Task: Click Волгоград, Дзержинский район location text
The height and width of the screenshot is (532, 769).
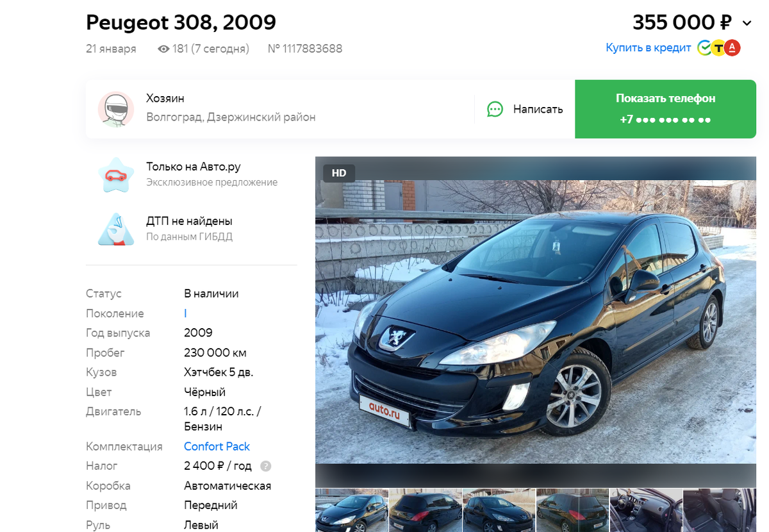Action: (x=231, y=117)
